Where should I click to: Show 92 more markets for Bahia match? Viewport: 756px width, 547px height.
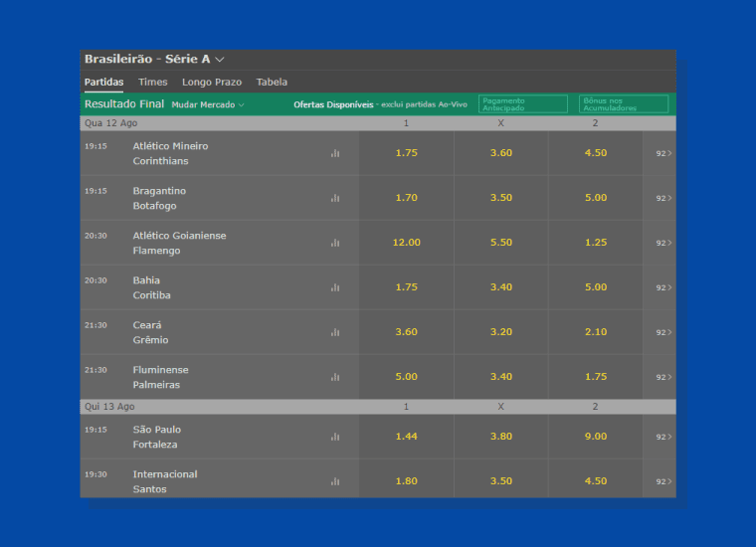(x=663, y=287)
